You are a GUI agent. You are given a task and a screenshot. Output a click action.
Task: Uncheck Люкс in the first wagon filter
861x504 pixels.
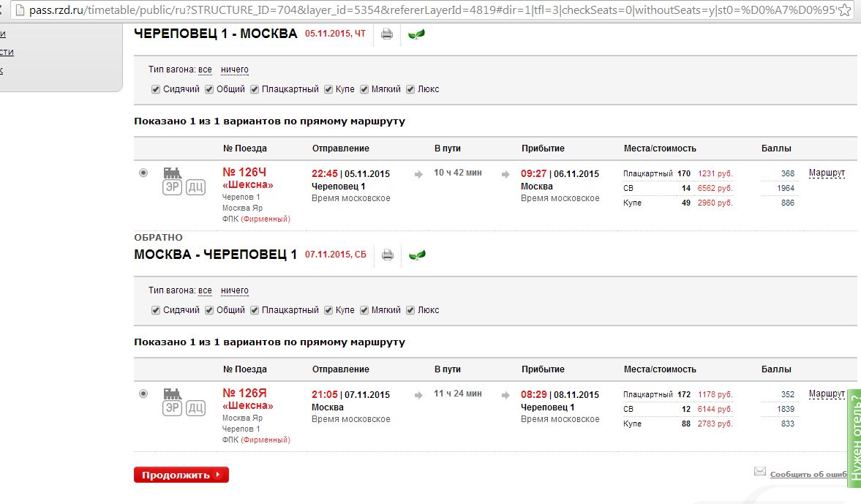click(x=410, y=89)
